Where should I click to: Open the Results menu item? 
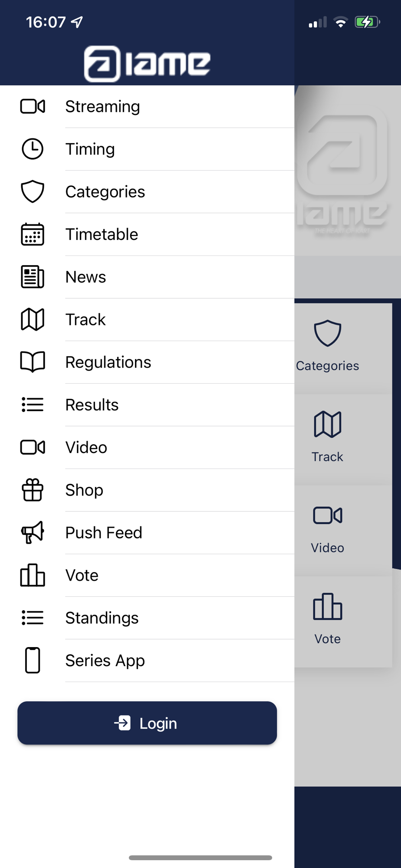(147, 405)
